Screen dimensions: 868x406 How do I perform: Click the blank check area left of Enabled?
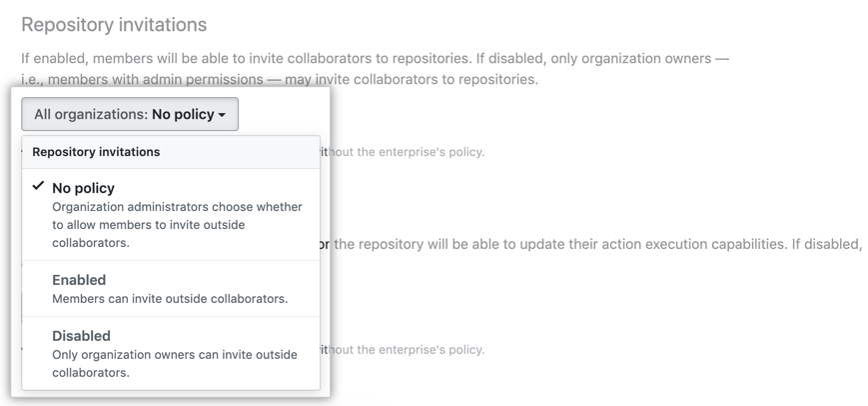(38, 280)
